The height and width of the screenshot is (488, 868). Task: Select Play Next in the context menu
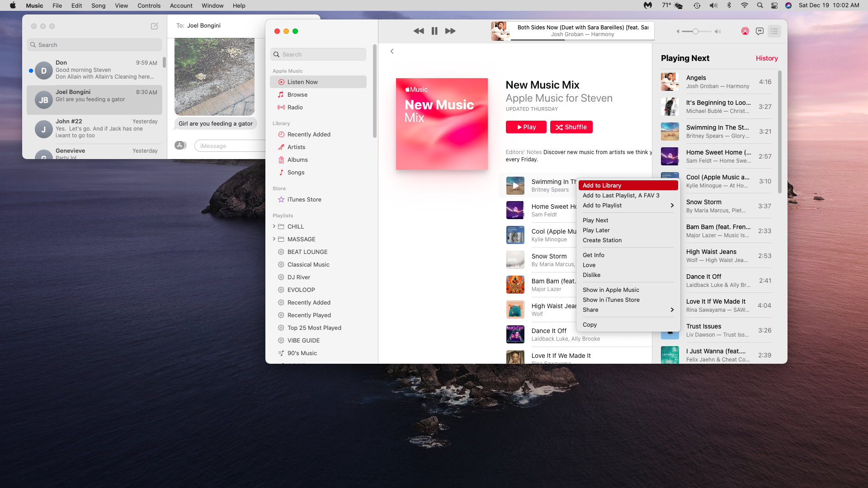pyautogui.click(x=595, y=220)
